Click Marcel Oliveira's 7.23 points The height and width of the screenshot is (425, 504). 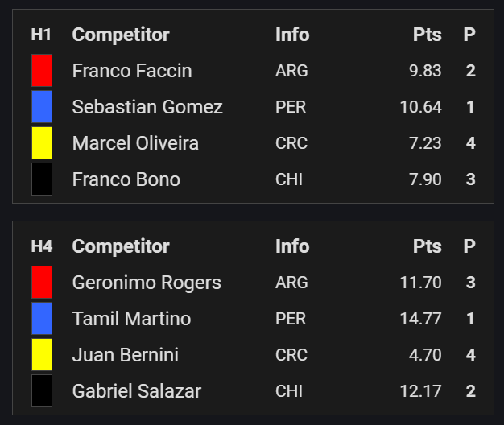(x=425, y=143)
